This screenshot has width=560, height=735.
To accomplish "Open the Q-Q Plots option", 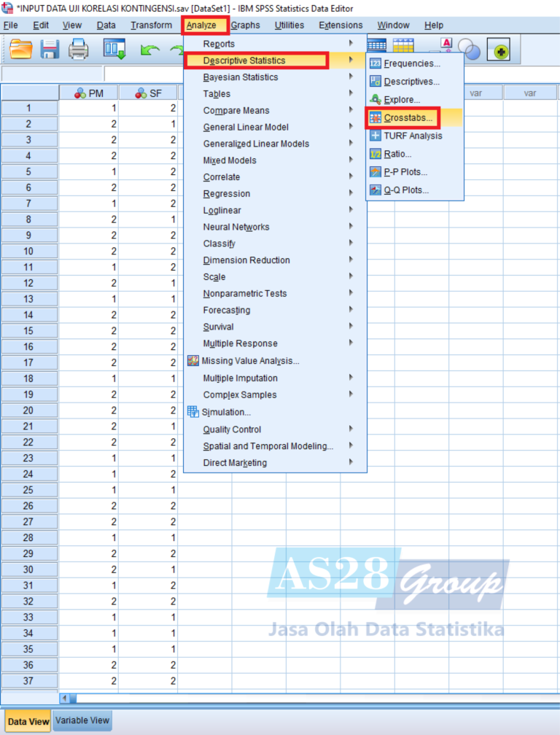I will click(406, 190).
